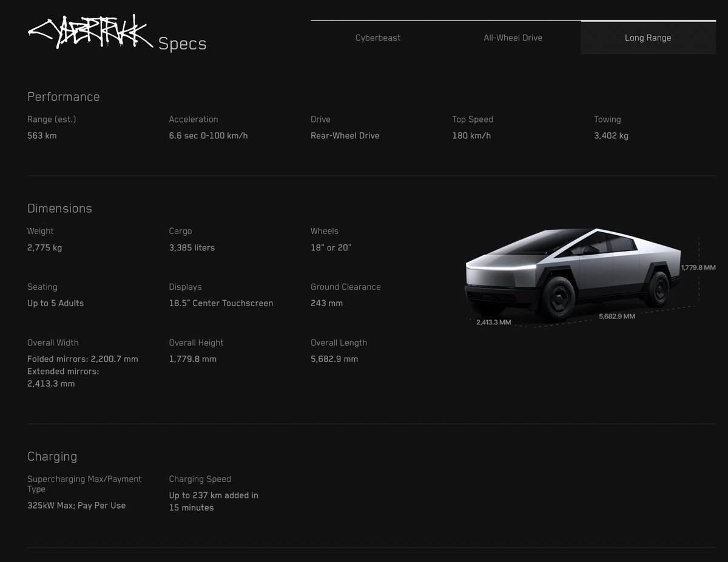728x562 pixels.
Task: Click '6.6 sec 0-100 km/h' acceleration value
Action: [x=208, y=136]
